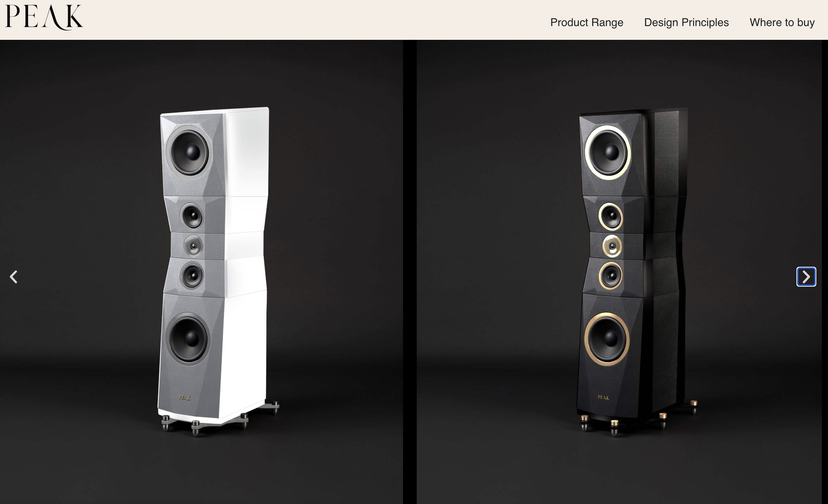Click the gold PEAK badge on white speaker
Image resolution: width=828 pixels, height=504 pixels.
tap(185, 398)
